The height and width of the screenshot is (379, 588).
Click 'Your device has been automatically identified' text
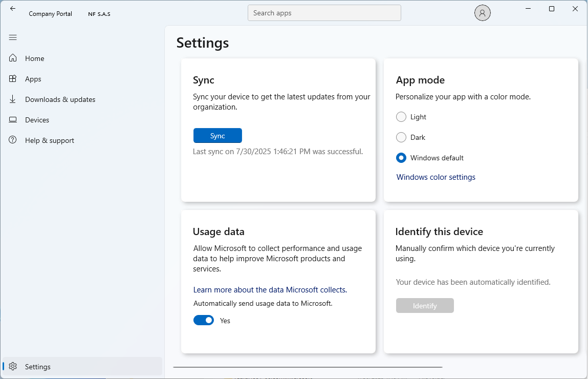coord(473,282)
